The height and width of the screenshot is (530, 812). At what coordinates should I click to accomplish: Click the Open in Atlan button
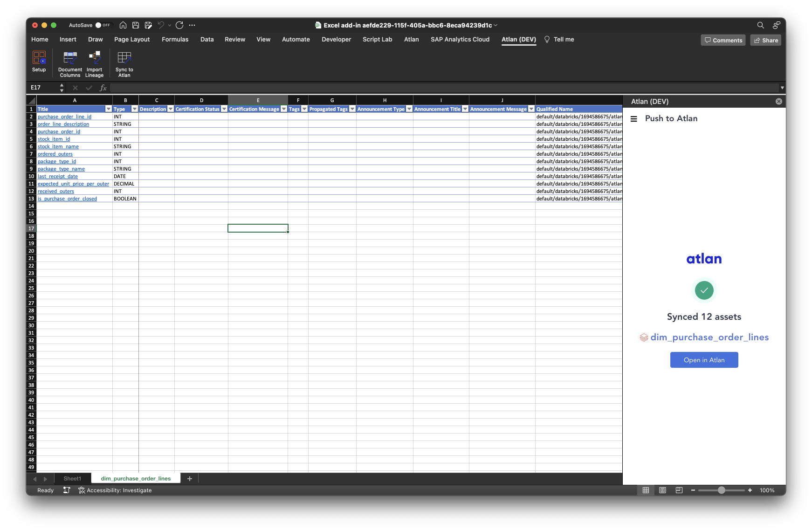704,360
